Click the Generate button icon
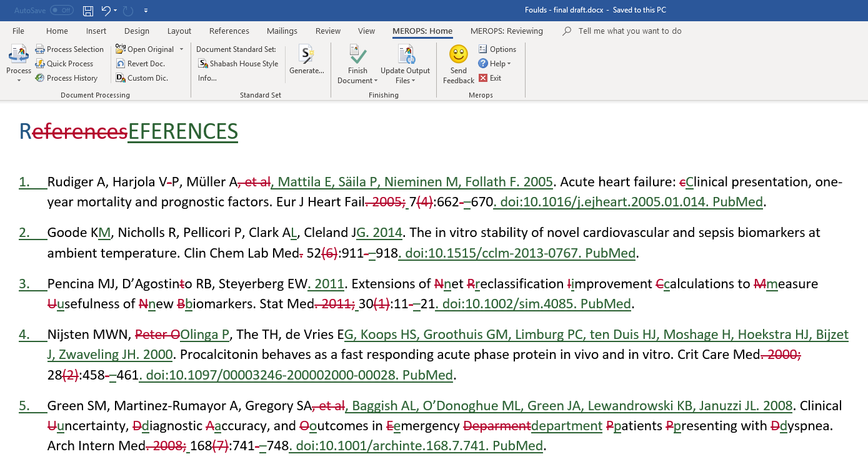The height and width of the screenshot is (459, 868). coord(306,55)
